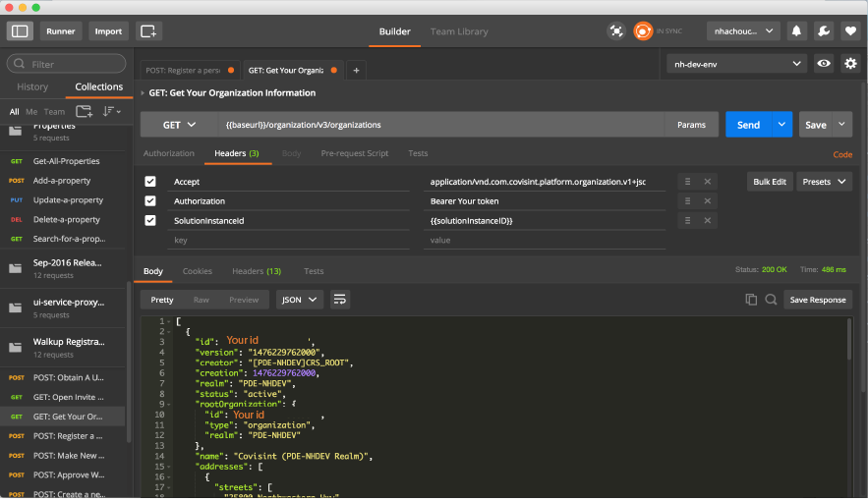
Task: Search within the response body
Action: [x=771, y=300]
